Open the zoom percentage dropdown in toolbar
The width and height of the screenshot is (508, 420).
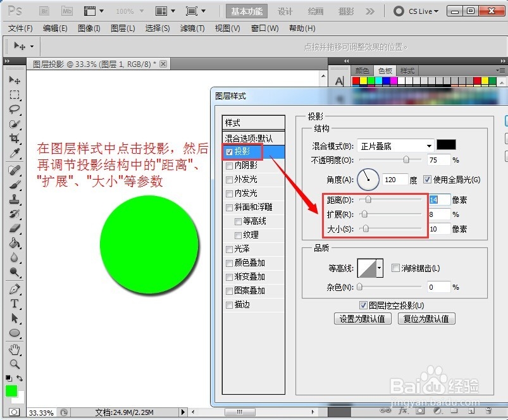[x=128, y=10]
